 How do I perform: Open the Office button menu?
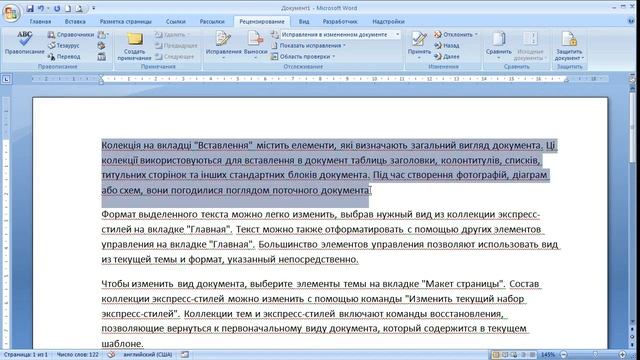coord(11,13)
